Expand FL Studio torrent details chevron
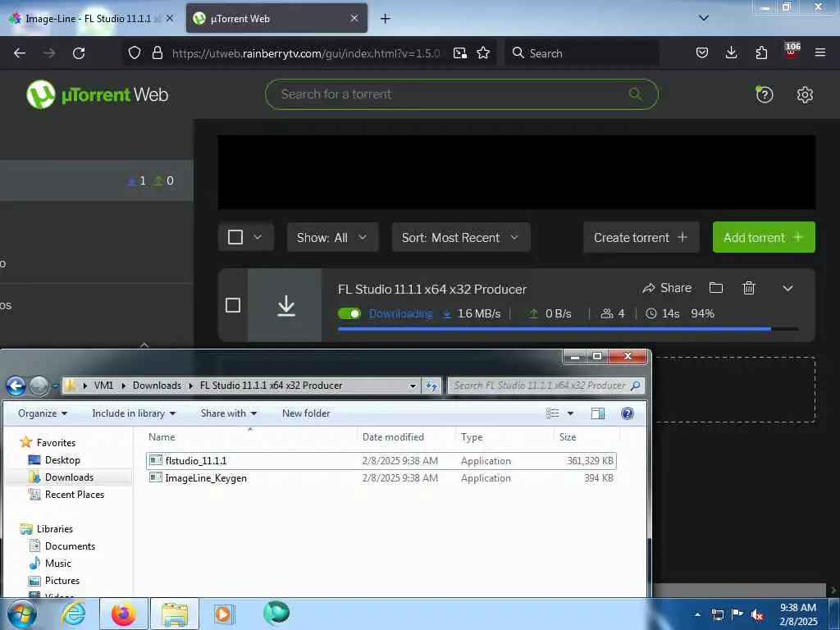840x630 pixels. (787, 288)
